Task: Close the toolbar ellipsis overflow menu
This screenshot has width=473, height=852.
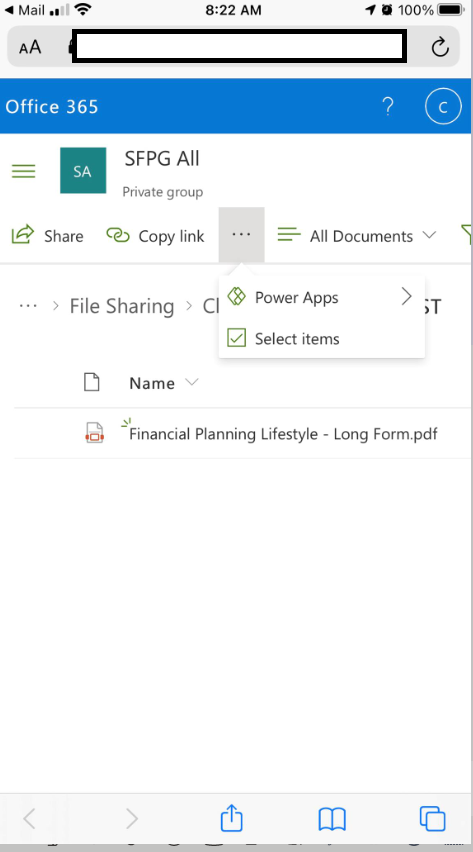Action: pos(241,235)
